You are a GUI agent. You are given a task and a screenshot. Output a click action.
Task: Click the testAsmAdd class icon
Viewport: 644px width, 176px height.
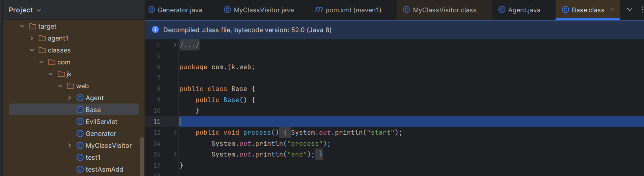[80, 169]
